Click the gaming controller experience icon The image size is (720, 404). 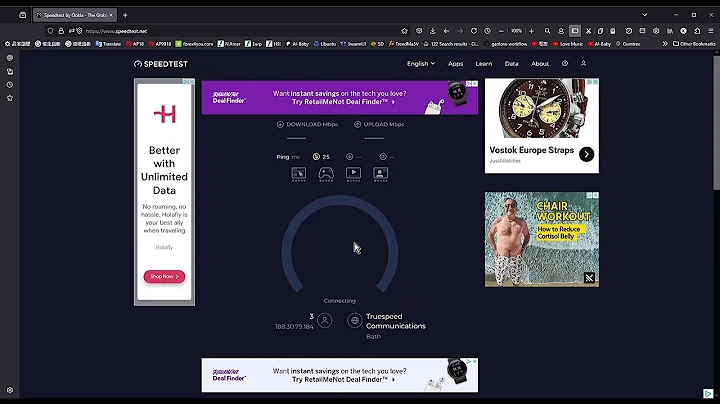click(326, 174)
